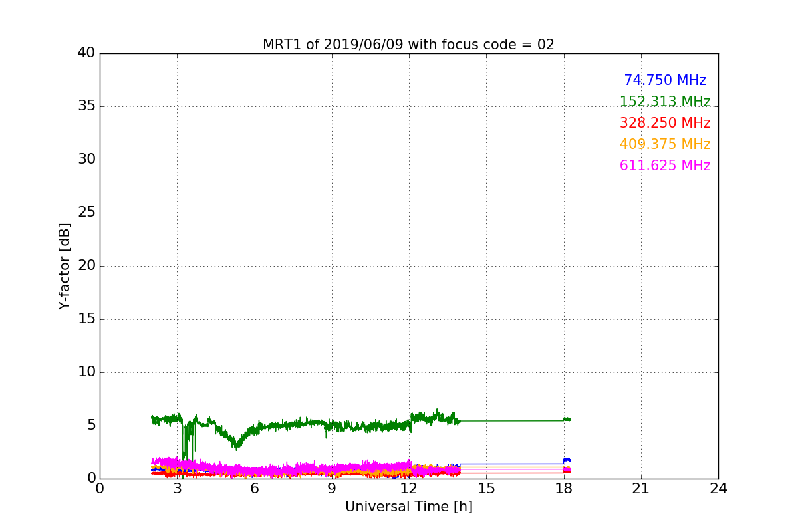The width and height of the screenshot is (798, 532).
Task: Click the 'Y-factor [dB]' axis label
Action: pos(65,266)
